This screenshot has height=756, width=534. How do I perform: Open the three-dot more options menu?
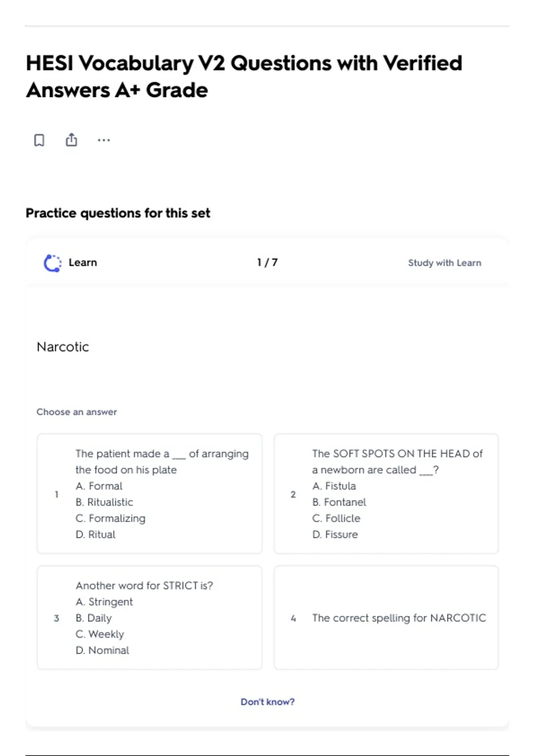[104, 140]
